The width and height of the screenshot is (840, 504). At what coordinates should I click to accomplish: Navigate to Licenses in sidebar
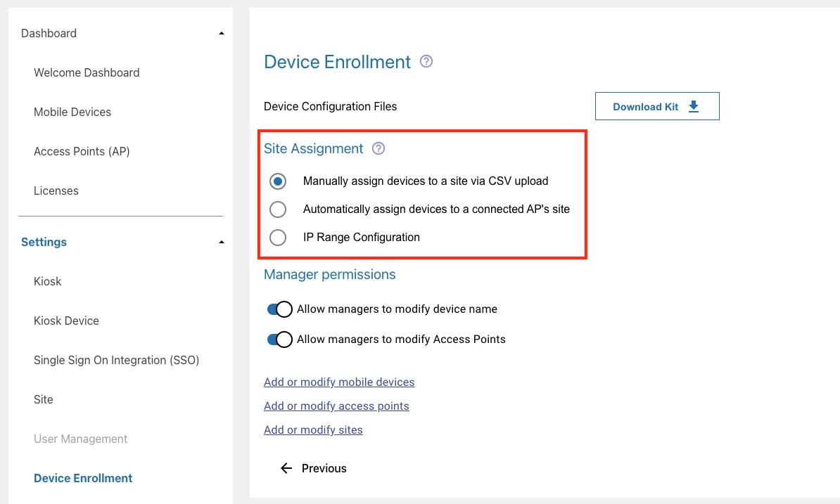(56, 190)
